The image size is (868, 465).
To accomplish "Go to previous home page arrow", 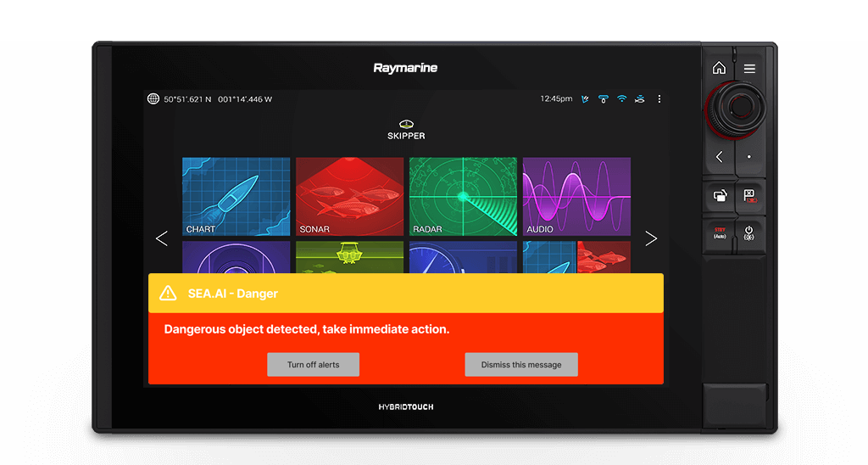I will click(162, 238).
